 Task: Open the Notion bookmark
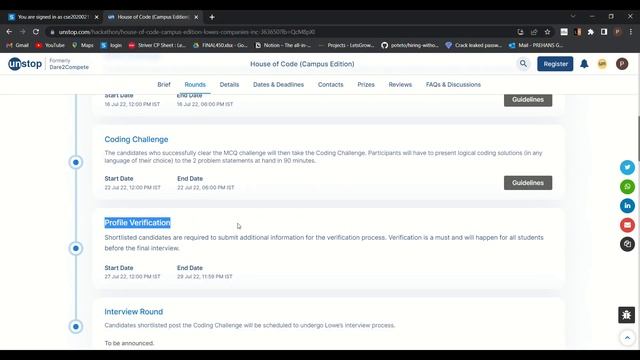click(x=283, y=45)
